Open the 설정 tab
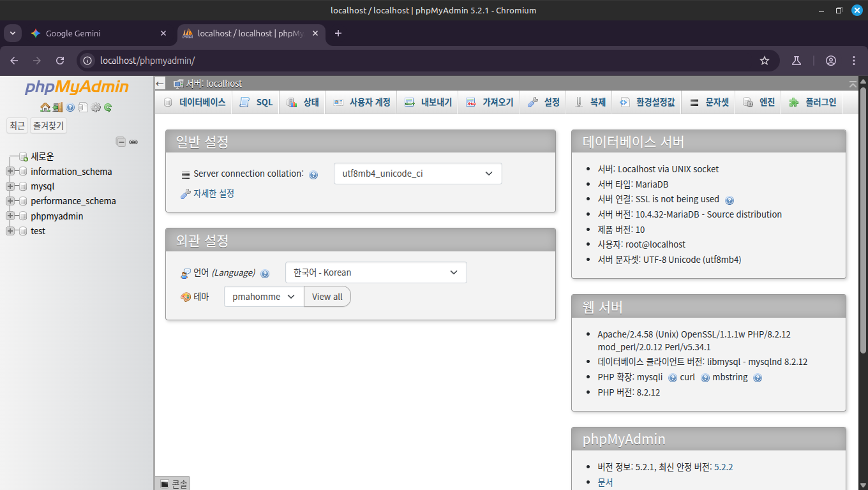Viewport: 868px width, 490px height. click(544, 102)
